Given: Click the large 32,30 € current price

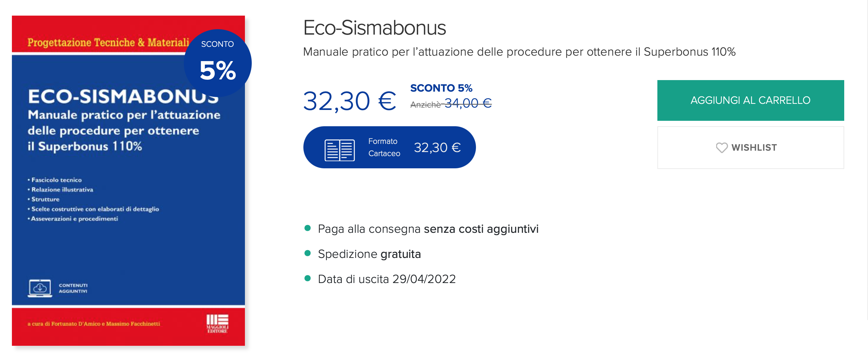Looking at the screenshot, I should 350,101.
